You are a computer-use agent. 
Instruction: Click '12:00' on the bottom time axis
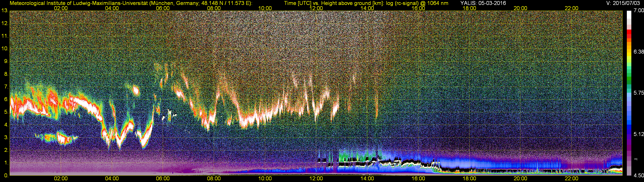316,179
